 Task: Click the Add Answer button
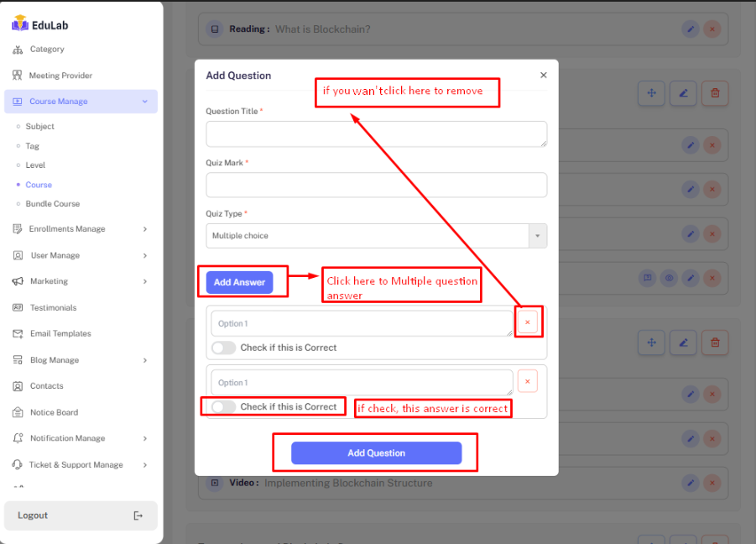(x=239, y=282)
